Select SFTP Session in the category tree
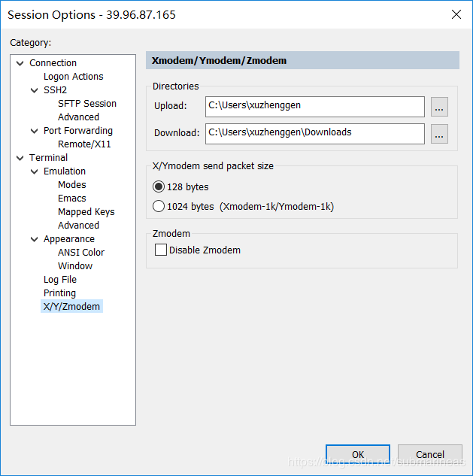This screenshot has height=476, width=473. pyautogui.click(x=87, y=104)
